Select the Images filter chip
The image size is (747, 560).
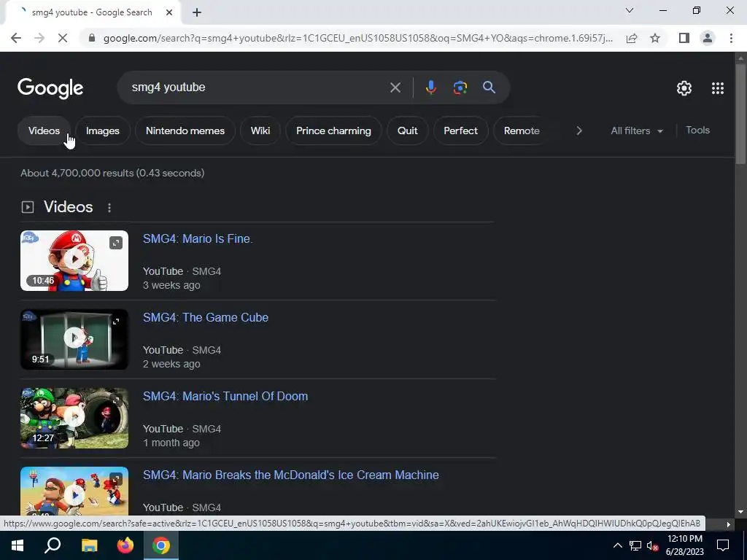102,131
